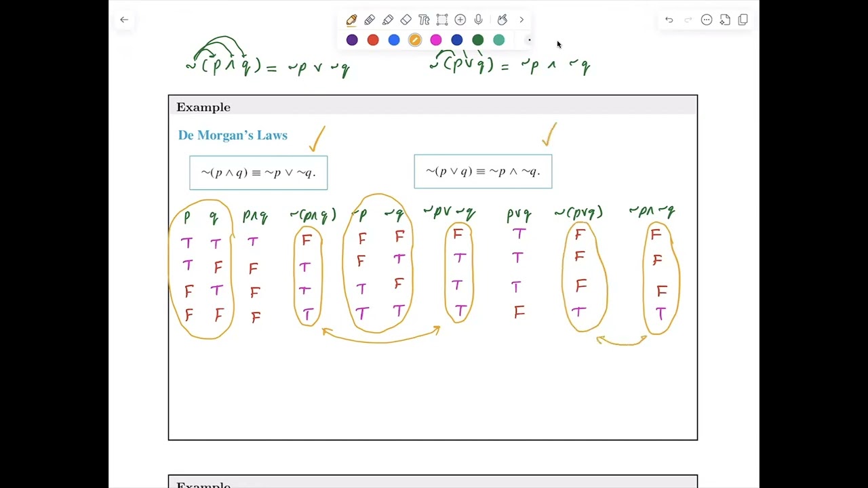Screen dimensions: 868x488
Task: Select the pen tool
Action: click(x=351, y=20)
